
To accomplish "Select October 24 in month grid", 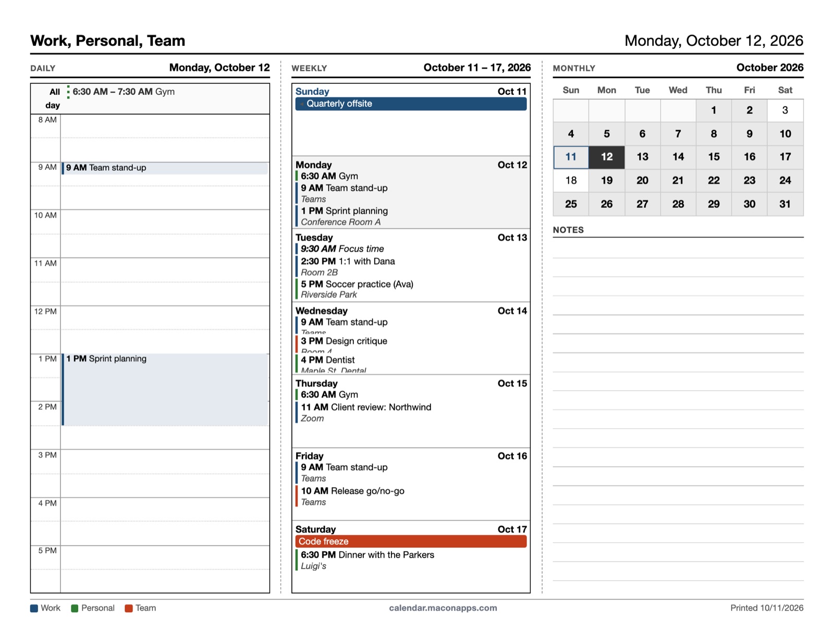I will coord(785,181).
